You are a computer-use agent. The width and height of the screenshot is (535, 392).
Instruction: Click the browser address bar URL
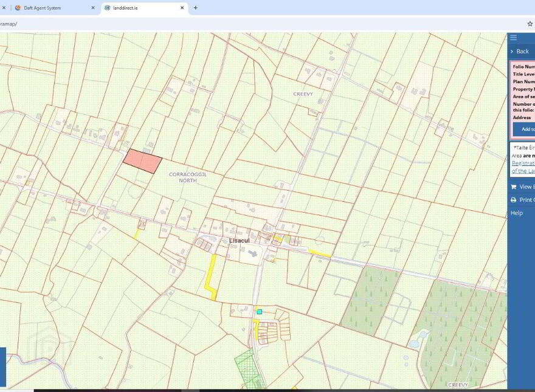(x=9, y=24)
